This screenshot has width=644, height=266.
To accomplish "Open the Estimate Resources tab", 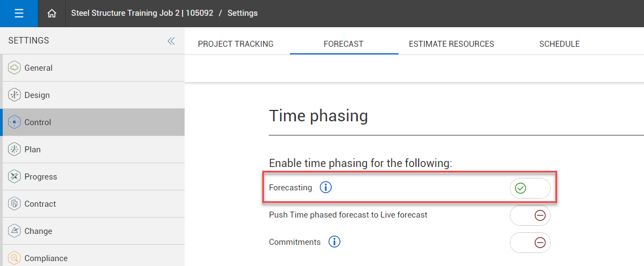I will [x=451, y=44].
